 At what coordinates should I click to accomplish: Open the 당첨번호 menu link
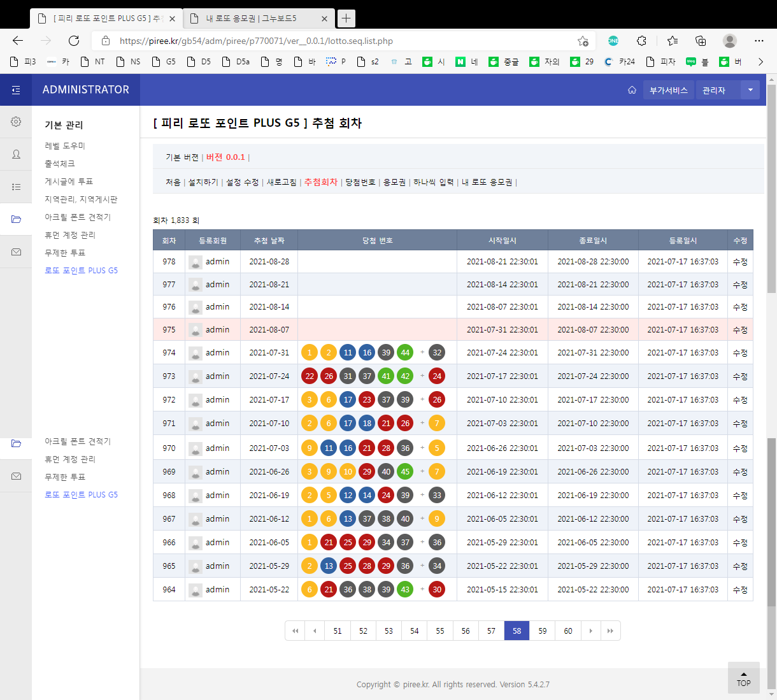point(360,182)
